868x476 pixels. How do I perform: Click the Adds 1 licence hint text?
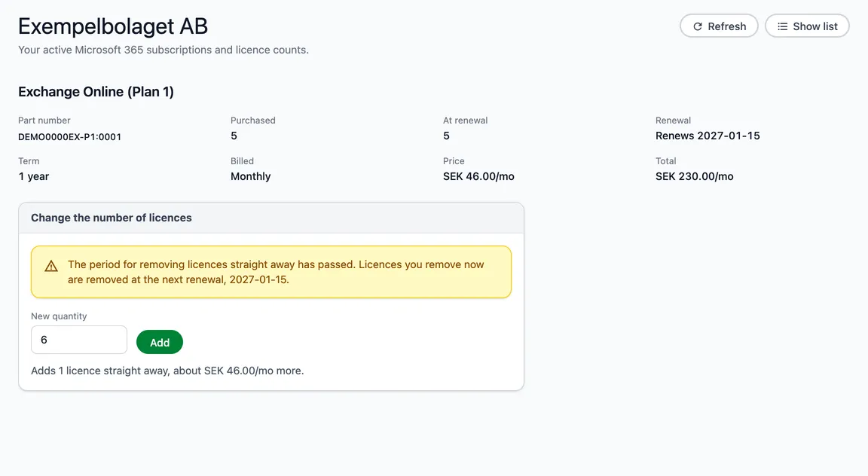[167, 371]
